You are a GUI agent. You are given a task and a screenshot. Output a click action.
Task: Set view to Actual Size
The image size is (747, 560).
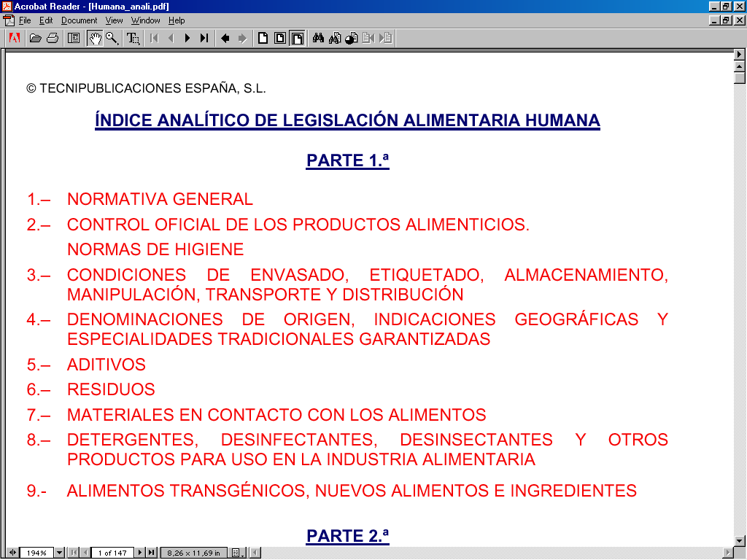pyautogui.click(x=263, y=38)
